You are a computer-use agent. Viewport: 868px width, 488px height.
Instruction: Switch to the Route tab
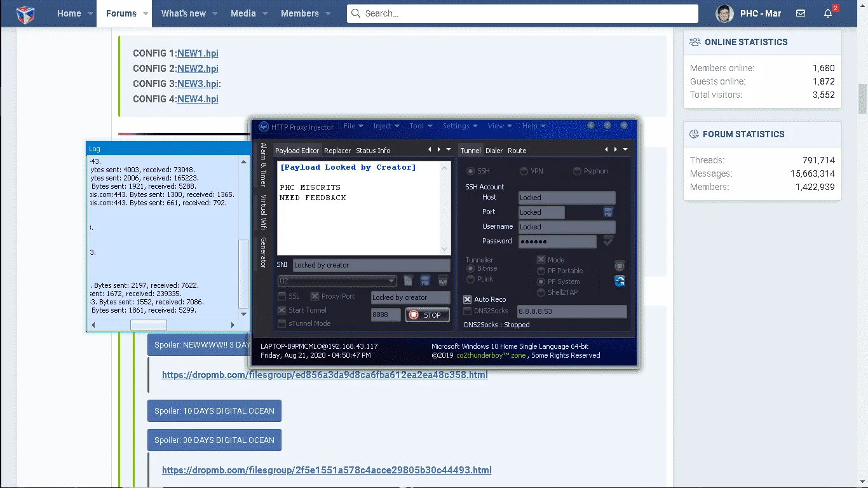(517, 151)
